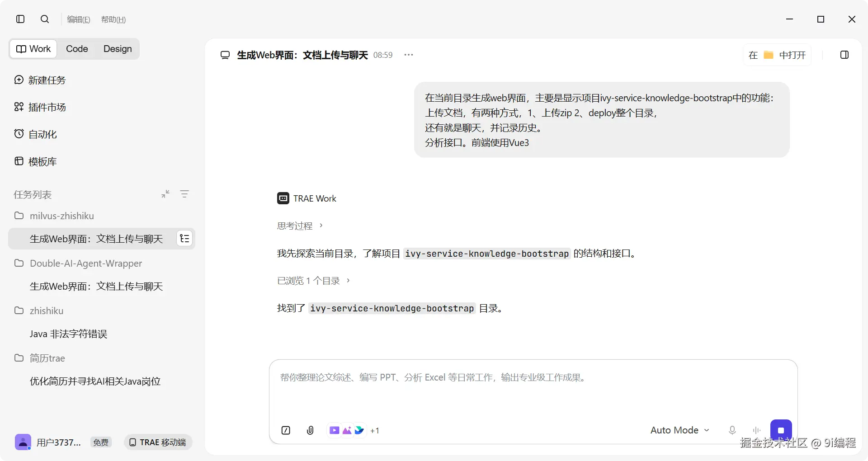The height and width of the screenshot is (461, 868).
Task: Click the TRAE Work agent icon
Action: (283, 198)
